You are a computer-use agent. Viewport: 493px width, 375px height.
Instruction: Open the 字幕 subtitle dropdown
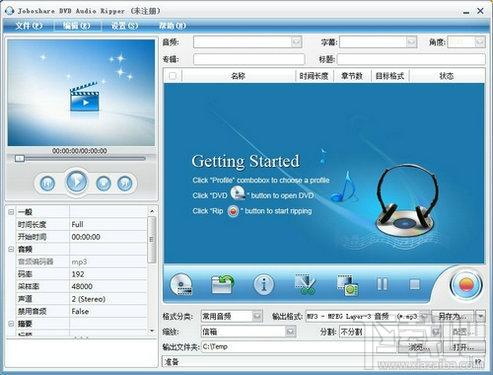411,42
